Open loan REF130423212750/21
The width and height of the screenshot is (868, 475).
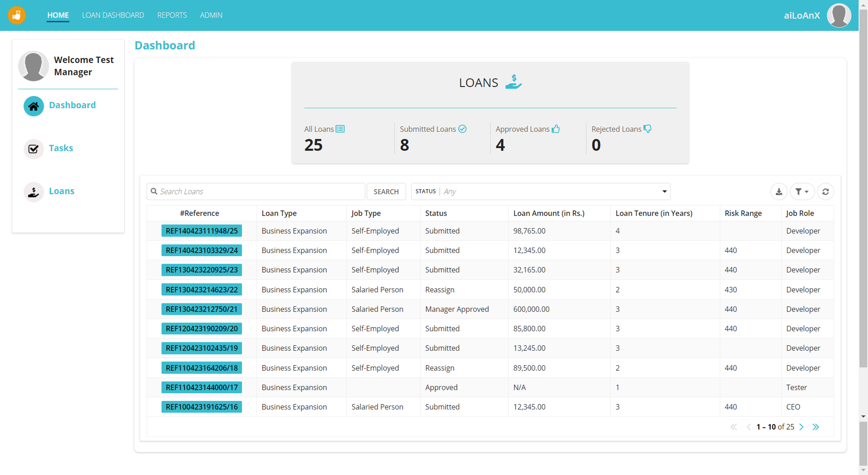coord(201,309)
